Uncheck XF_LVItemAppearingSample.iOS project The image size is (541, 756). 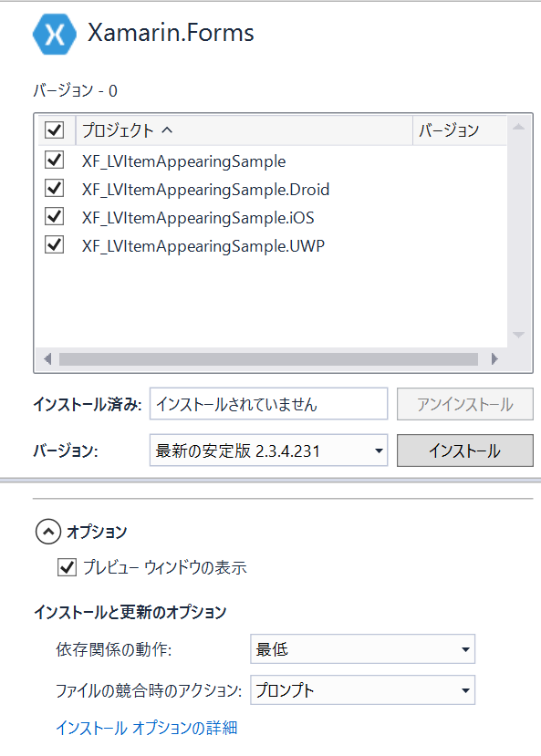click(x=54, y=216)
